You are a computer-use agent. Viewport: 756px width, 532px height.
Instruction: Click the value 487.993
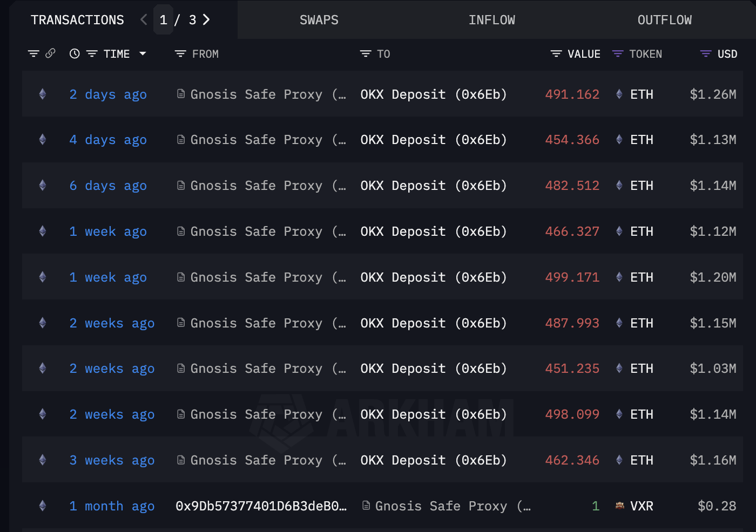tap(572, 323)
